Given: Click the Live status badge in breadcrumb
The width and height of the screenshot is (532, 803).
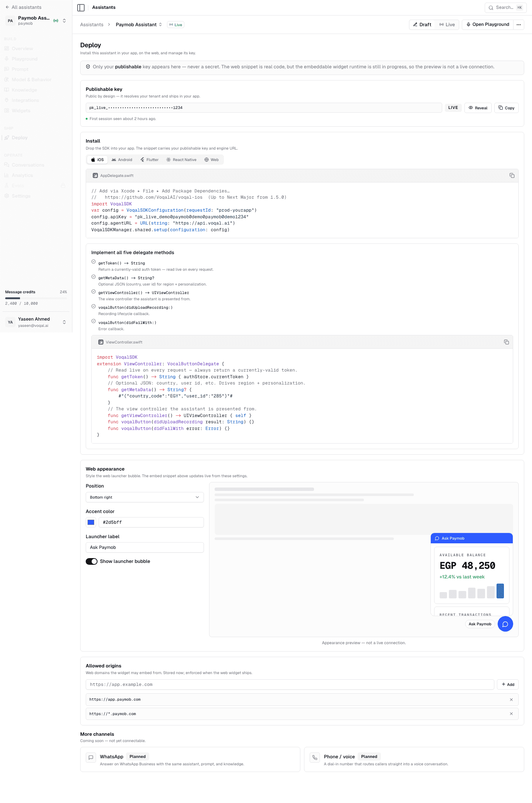Looking at the screenshot, I should click(176, 25).
